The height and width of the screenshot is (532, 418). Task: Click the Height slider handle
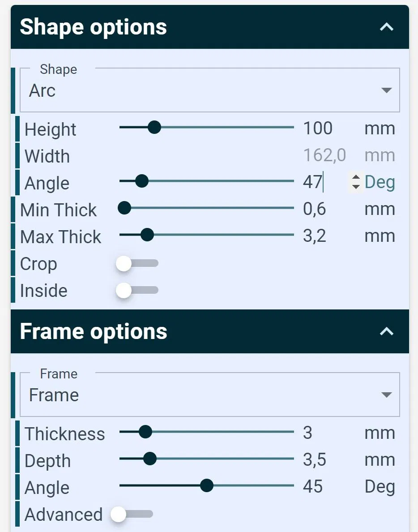(x=154, y=128)
